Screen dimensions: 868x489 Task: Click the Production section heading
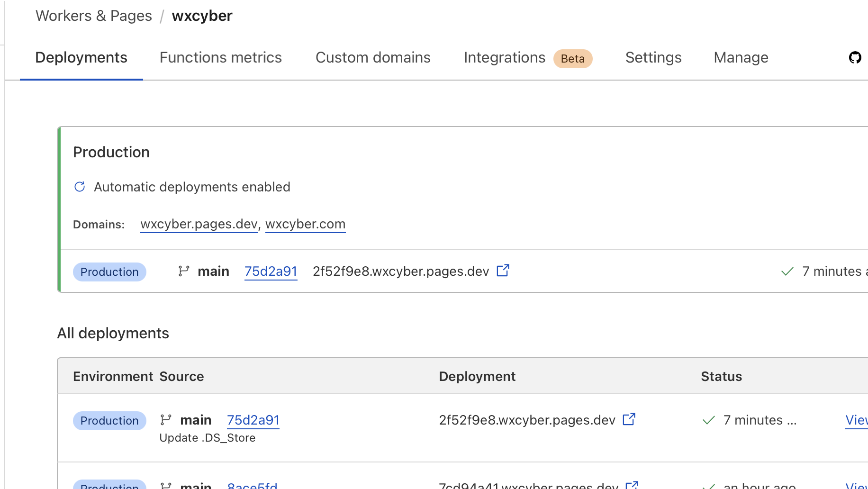click(x=111, y=152)
